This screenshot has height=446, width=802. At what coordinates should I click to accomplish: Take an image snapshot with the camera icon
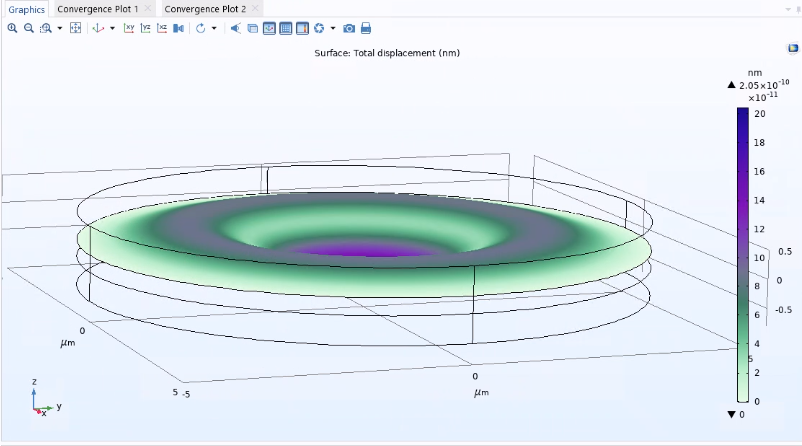349,29
